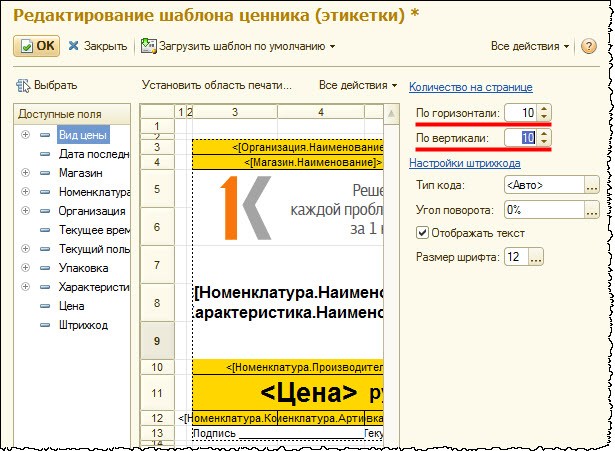This screenshot has width=615, height=451.
Task: Click the Выбрать cursor icon
Action: tap(23, 85)
